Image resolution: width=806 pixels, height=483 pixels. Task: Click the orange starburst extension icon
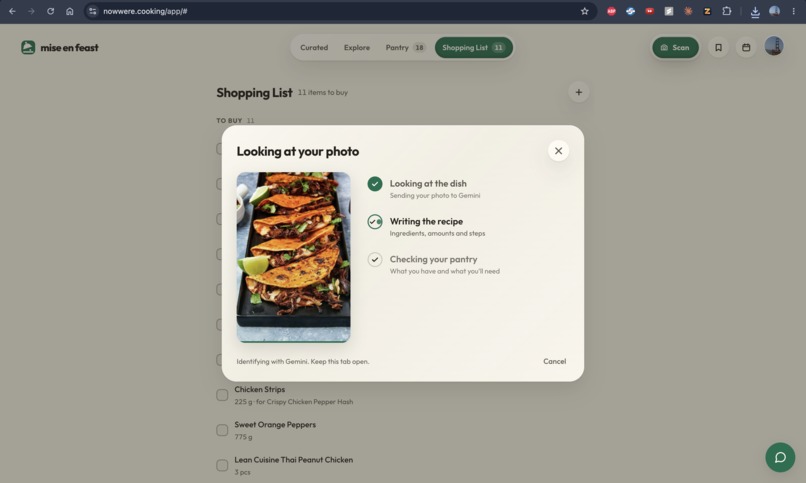tap(688, 11)
